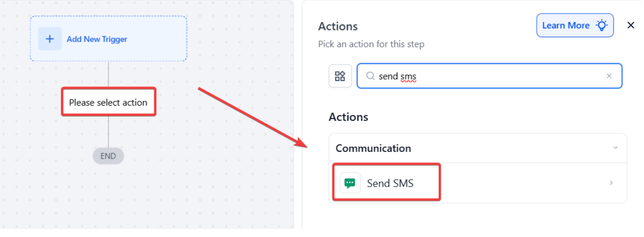
Task: Choose the Send SMS action
Action: click(390, 183)
